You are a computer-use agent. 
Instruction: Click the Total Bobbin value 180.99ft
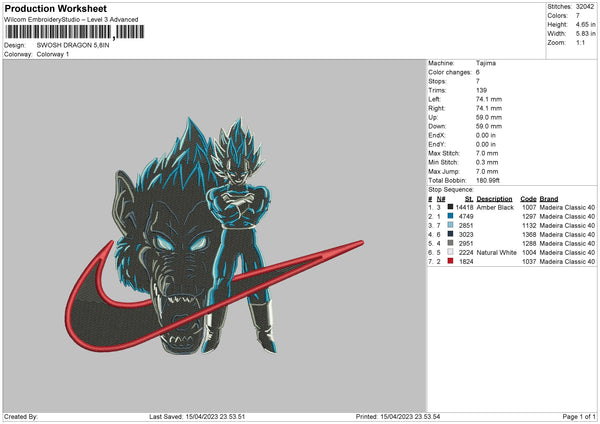click(x=488, y=180)
